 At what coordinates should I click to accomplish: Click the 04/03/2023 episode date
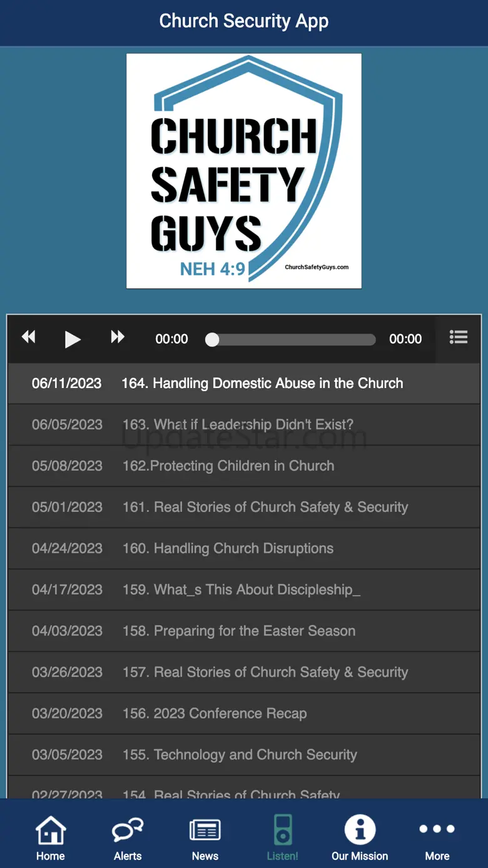[67, 631]
